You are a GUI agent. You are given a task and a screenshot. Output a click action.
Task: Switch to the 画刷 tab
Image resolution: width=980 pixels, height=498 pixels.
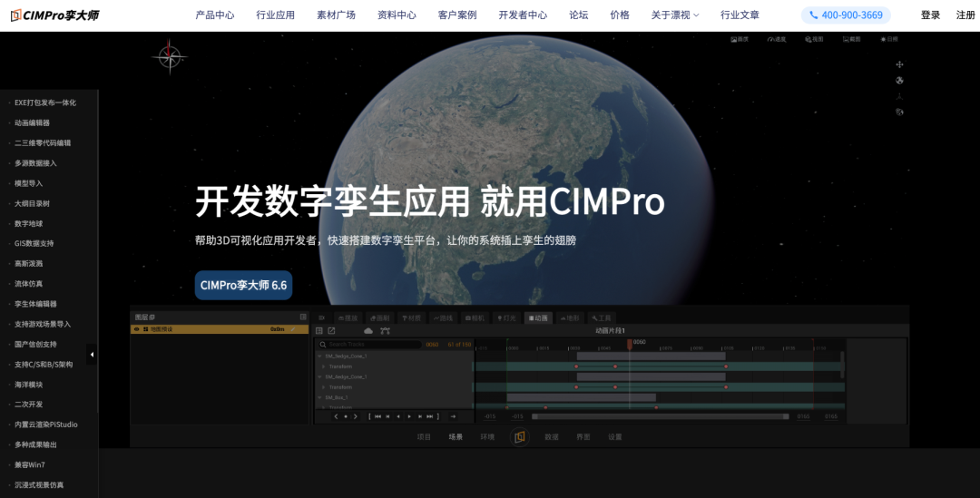(379, 318)
